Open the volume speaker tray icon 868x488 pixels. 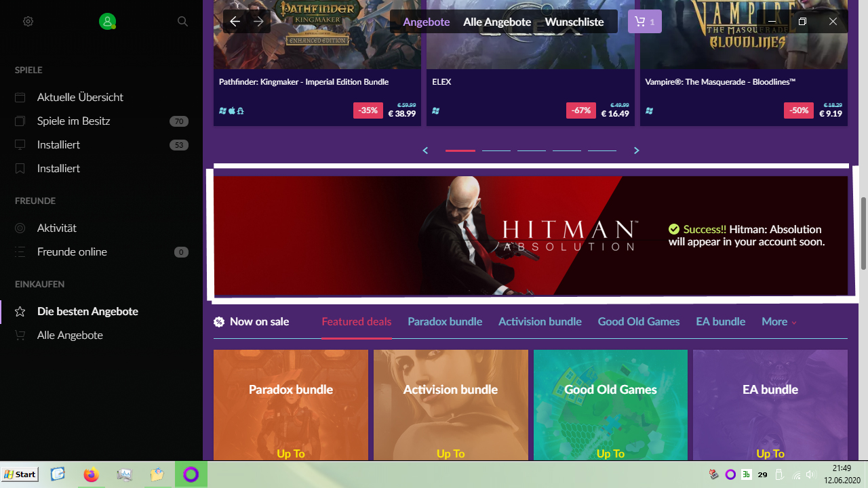coord(811,474)
